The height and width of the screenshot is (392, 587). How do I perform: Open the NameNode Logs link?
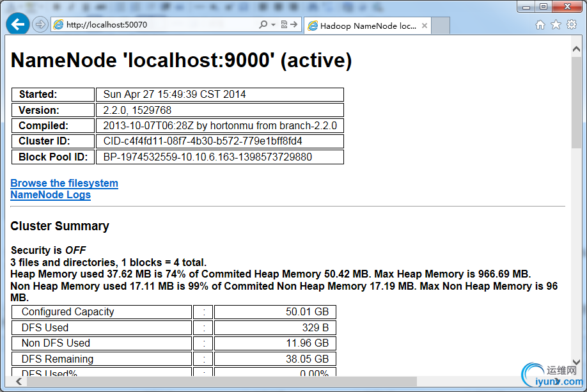click(x=51, y=194)
